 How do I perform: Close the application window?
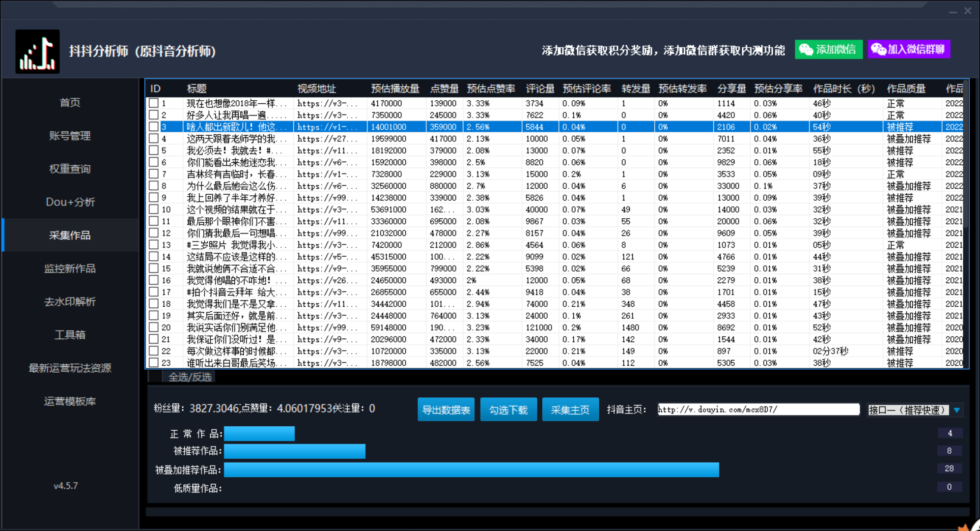click(968, 11)
